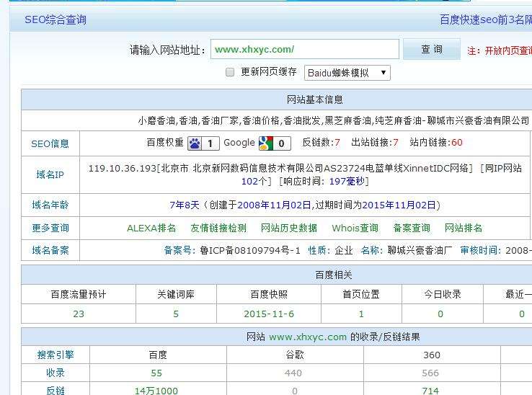Toggle the 更新网页缓存 checkbox
Viewport: 532px width, 395px height.
coord(230,72)
